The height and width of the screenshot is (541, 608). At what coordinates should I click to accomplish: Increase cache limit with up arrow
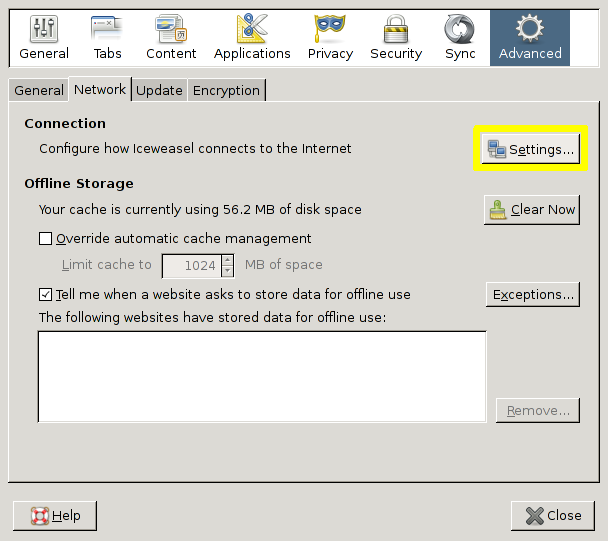coord(228,260)
